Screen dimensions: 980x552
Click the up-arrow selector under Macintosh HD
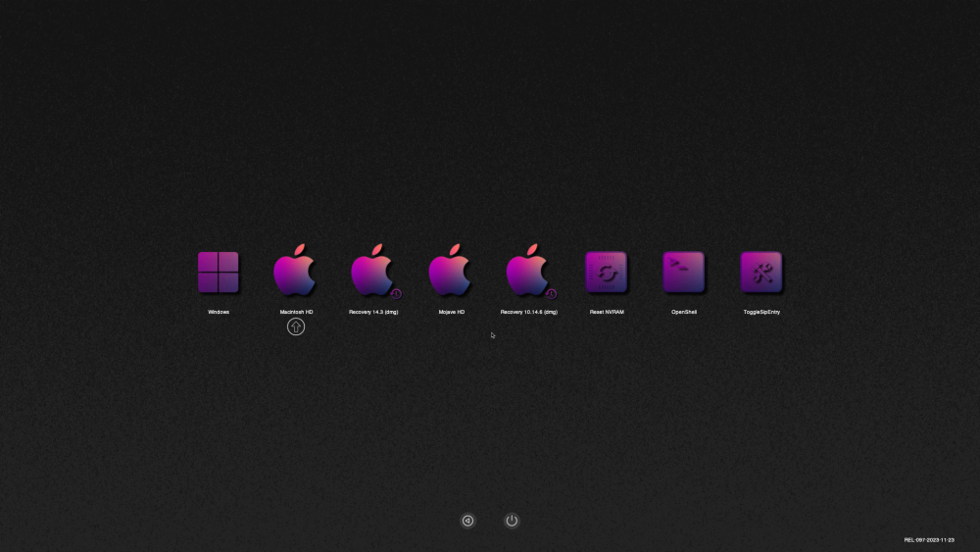point(296,326)
